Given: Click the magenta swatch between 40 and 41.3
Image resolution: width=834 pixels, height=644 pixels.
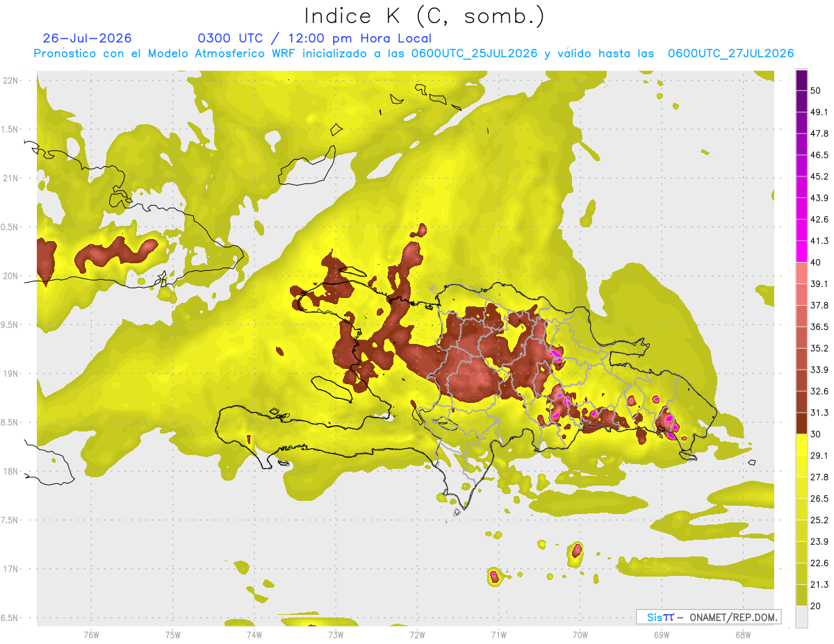Looking at the screenshot, I should (x=801, y=251).
